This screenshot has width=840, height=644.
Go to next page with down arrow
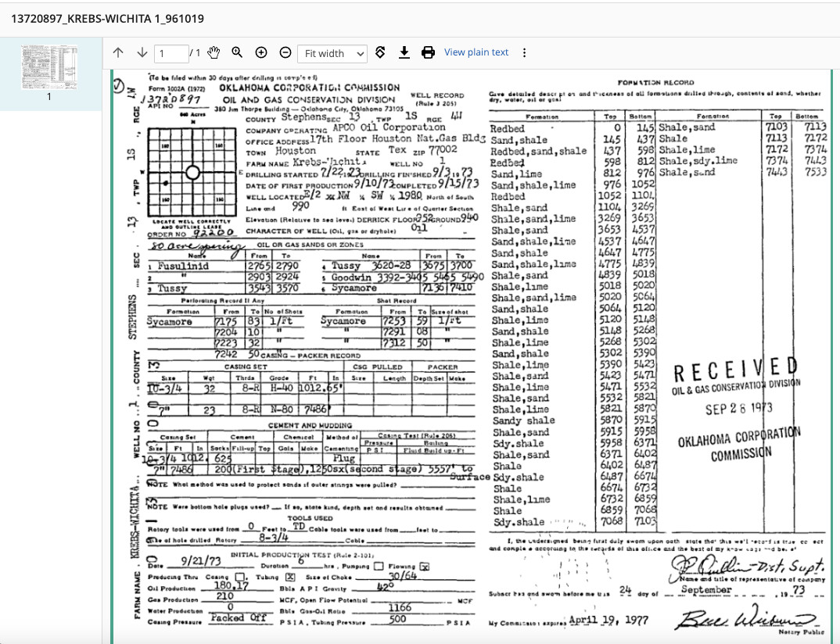pos(142,52)
